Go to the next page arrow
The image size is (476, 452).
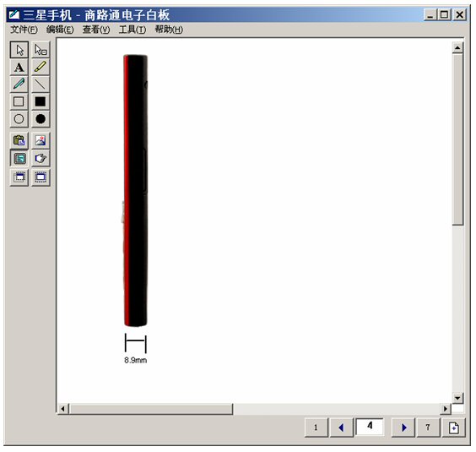[x=403, y=427]
